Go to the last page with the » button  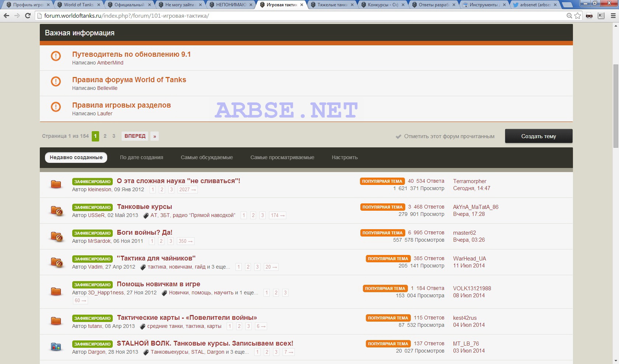click(155, 136)
